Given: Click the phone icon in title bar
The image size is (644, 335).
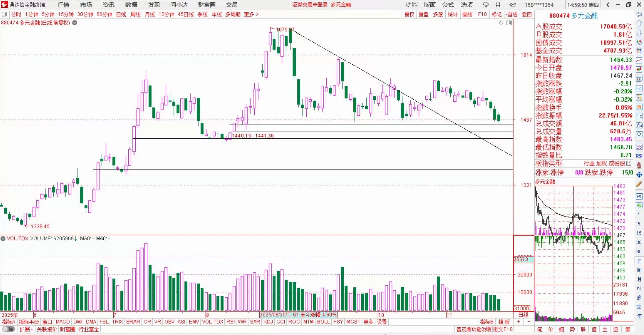Looking at the screenshot, I should pos(498,5).
